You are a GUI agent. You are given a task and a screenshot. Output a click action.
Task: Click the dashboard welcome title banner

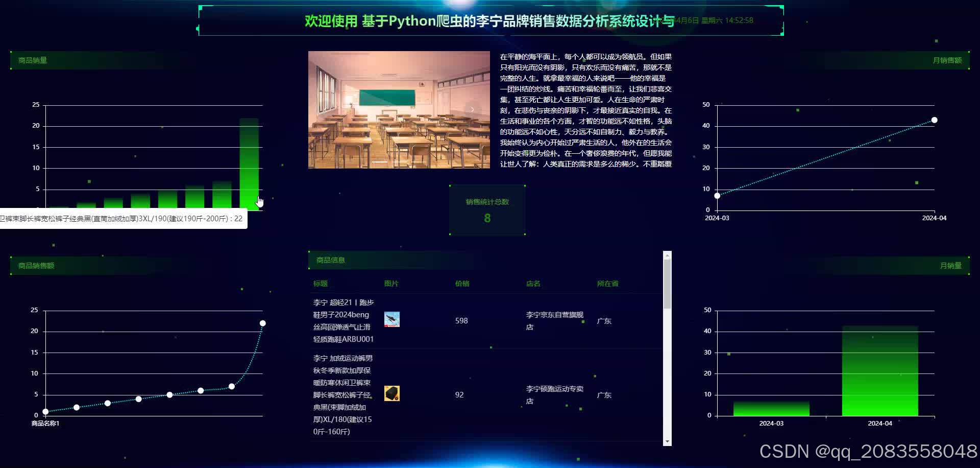point(490,21)
